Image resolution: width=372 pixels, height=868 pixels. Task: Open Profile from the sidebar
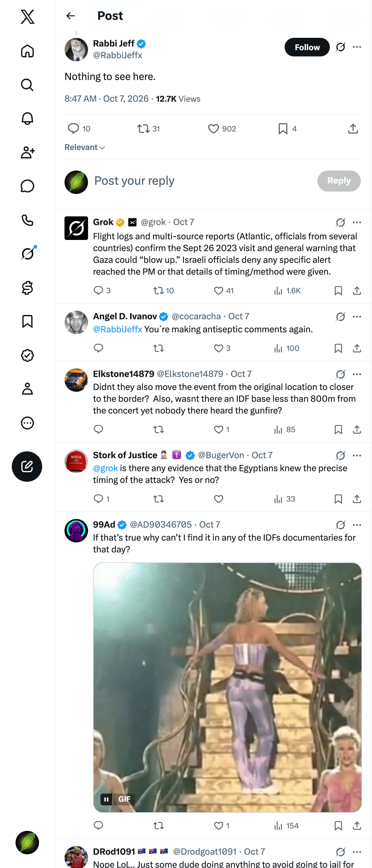[x=27, y=389]
